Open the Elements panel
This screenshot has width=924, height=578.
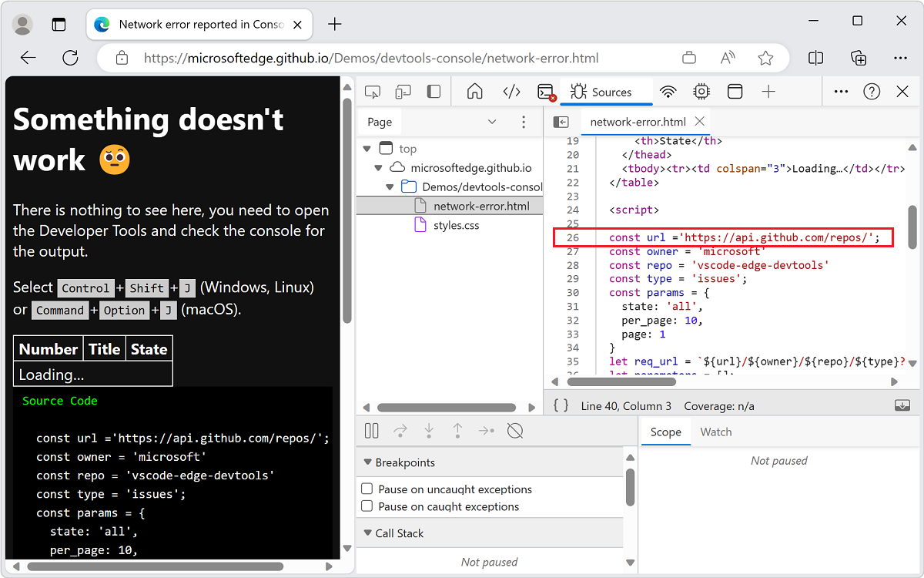pyautogui.click(x=511, y=91)
